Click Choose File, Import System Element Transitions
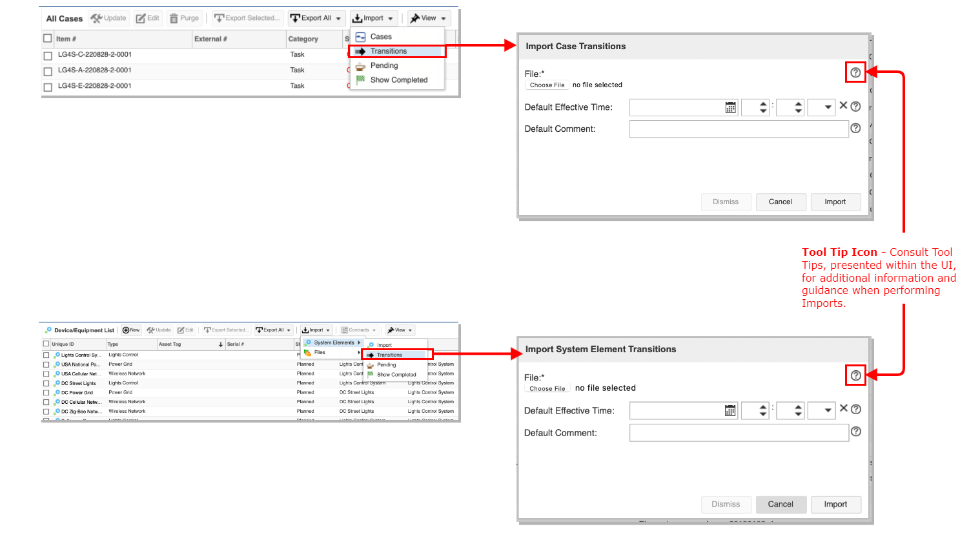This screenshot has width=980, height=535. click(x=547, y=389)
